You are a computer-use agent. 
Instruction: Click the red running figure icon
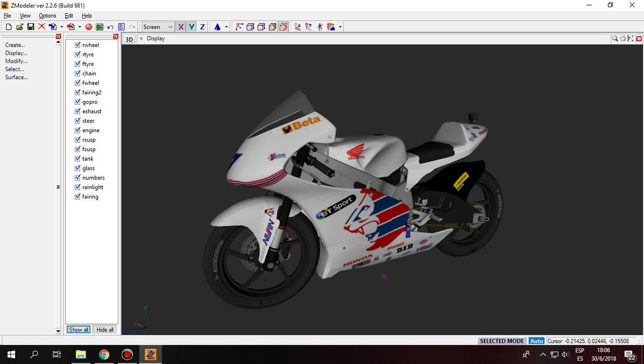click(320, 27)
